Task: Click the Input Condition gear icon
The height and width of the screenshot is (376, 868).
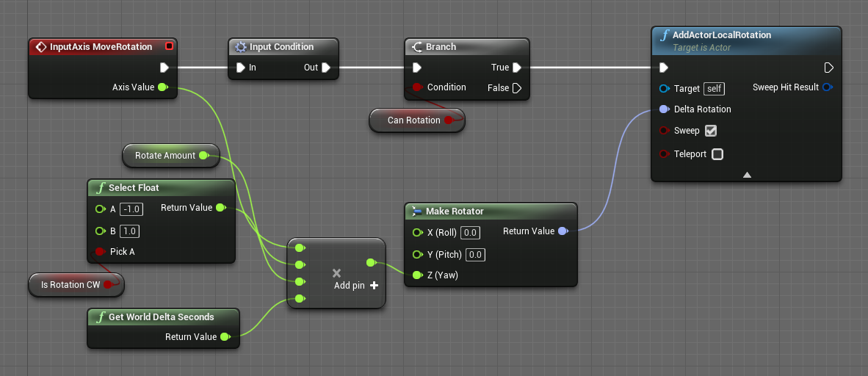Action: click(x=241, y=47)
